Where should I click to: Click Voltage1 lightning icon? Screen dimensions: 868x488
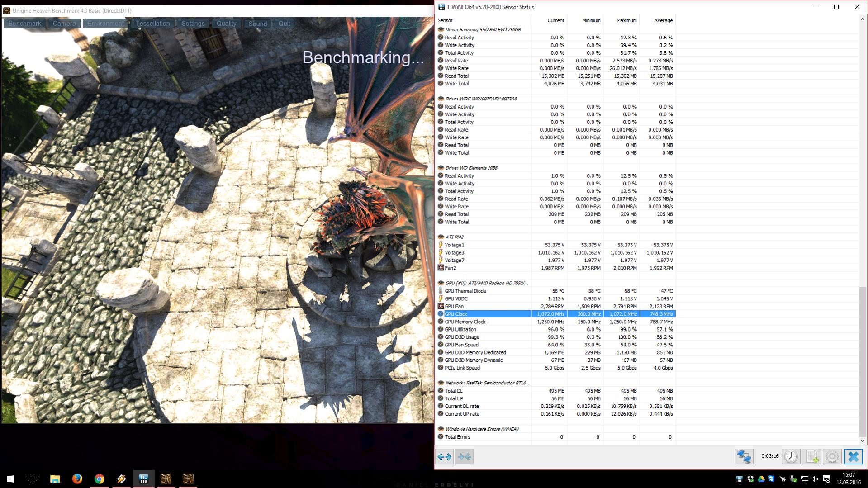click(x=441, y=245)
